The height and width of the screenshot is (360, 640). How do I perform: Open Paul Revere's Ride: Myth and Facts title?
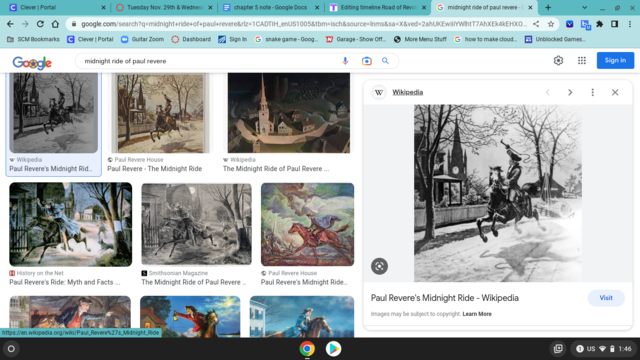pos(65,282)
